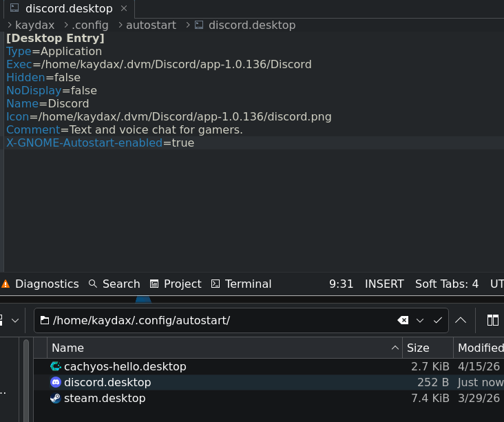Click the file manager sidebar scrollbar

point(26,380)
